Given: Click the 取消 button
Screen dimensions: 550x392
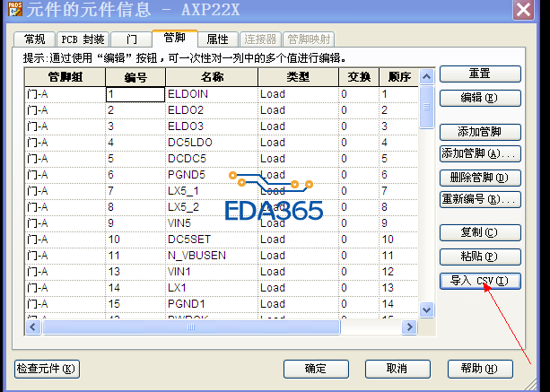Looking at the screenshot, I should 397,370.
